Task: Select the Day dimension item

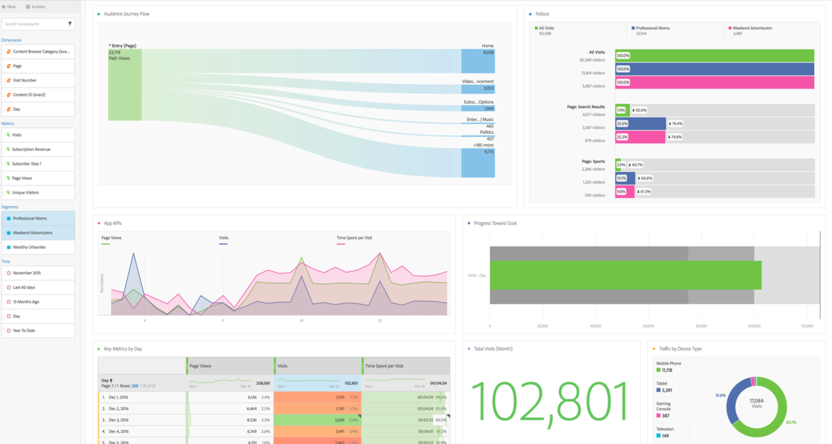Action: click(x=38, y=109)
